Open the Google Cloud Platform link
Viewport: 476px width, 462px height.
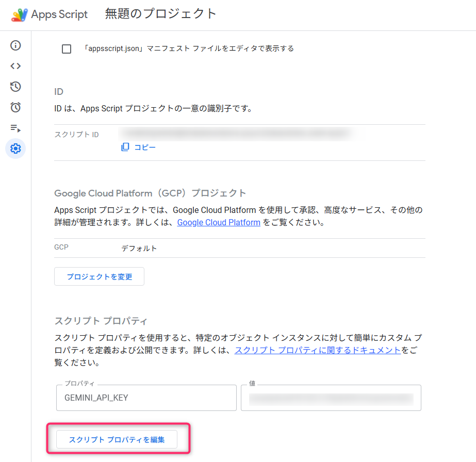[x=219, y=223]
